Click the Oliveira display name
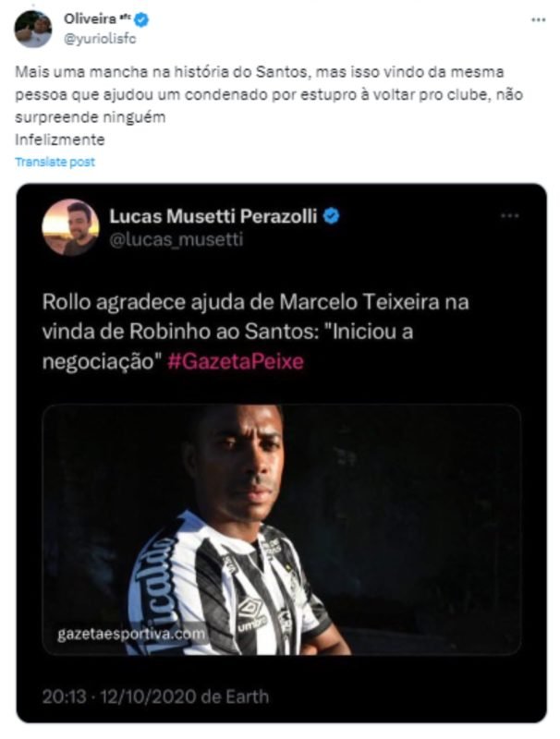The height and width of the screenshot is (739, 560). click(90, 18)
